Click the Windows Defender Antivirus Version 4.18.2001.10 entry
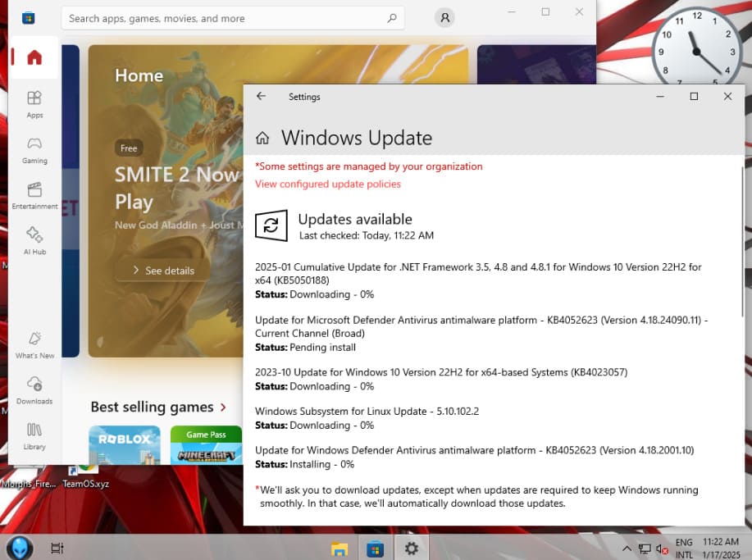This screenshot has width=752, height=560. click(x=474, y=450)
